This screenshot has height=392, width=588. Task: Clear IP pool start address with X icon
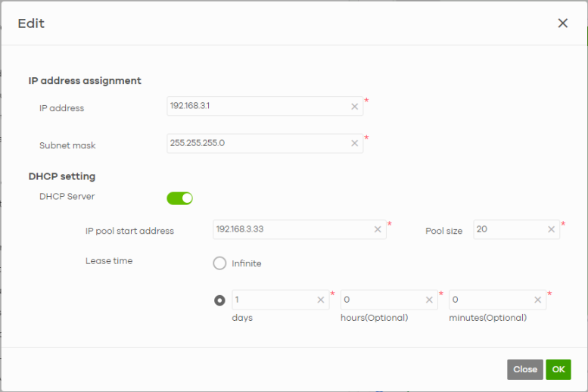(x=378, y=229)
